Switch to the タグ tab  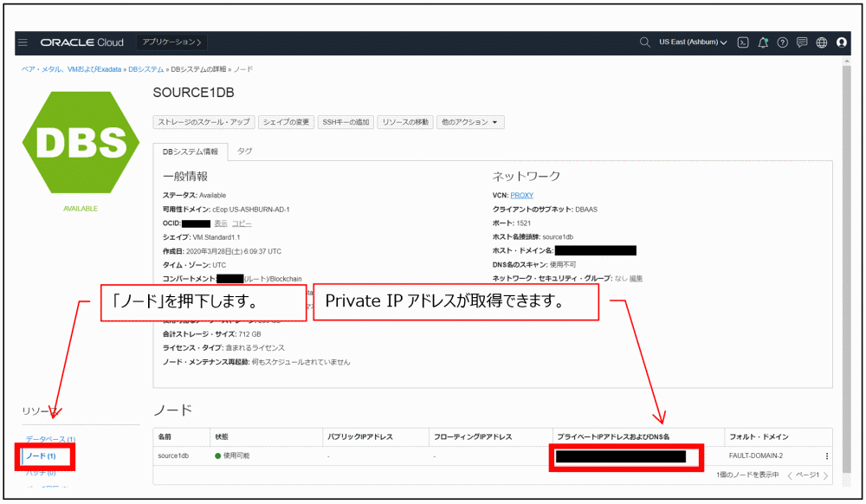click(x=245, y=151)
